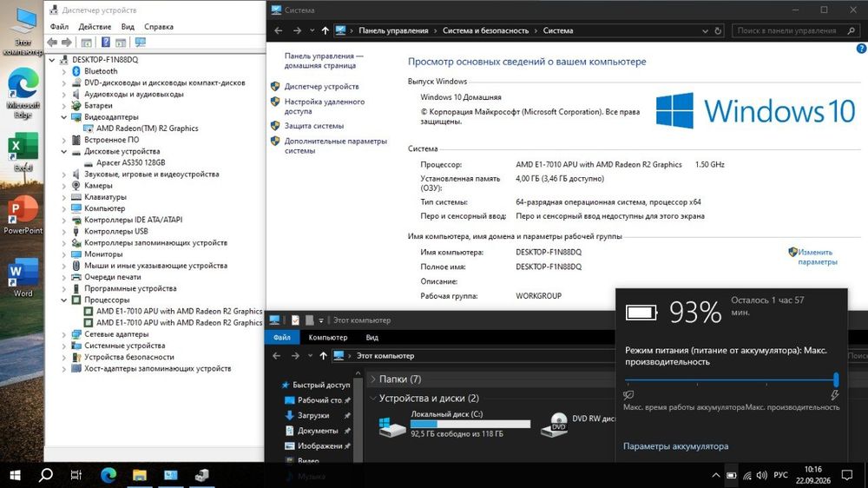
Task: Open File Explorer from taskbar
Action: pyautogui.click(x=140, y=475)
